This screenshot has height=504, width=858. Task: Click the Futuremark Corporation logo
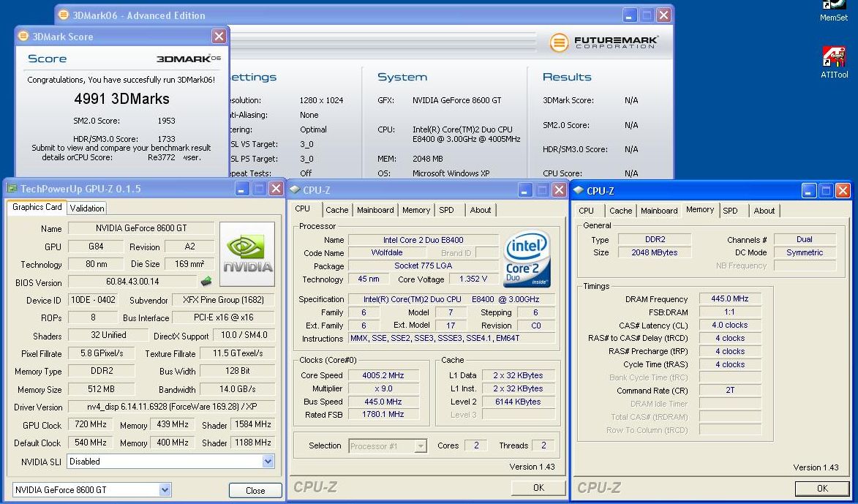tap(603, 42)
